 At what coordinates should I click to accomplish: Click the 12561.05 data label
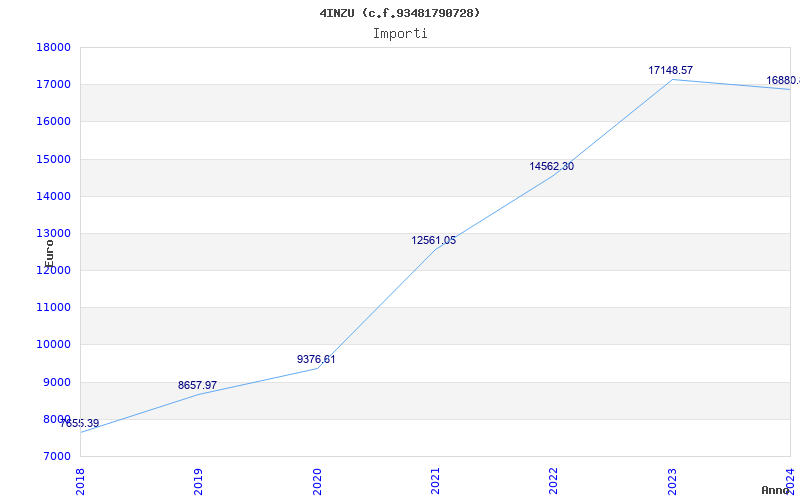click(x=434, y=241)
